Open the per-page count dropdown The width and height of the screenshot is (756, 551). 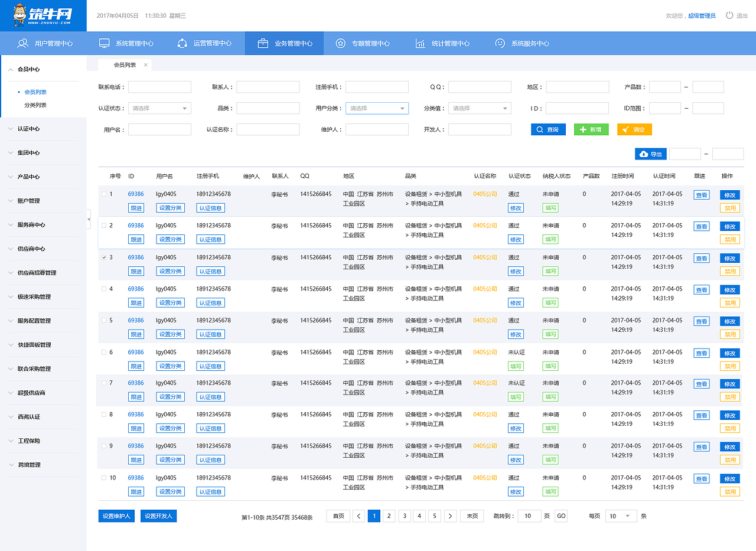coord(621,516)
